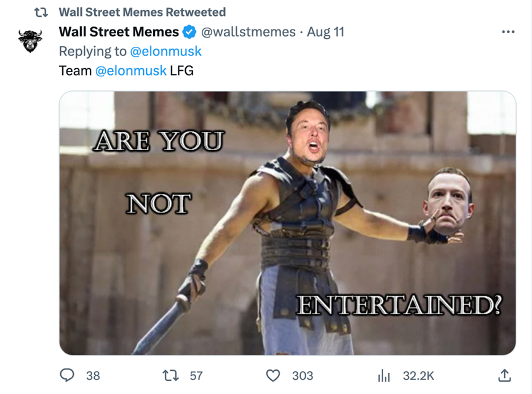
Task: Click the 'LFG' tweet text
Action: 181,71
